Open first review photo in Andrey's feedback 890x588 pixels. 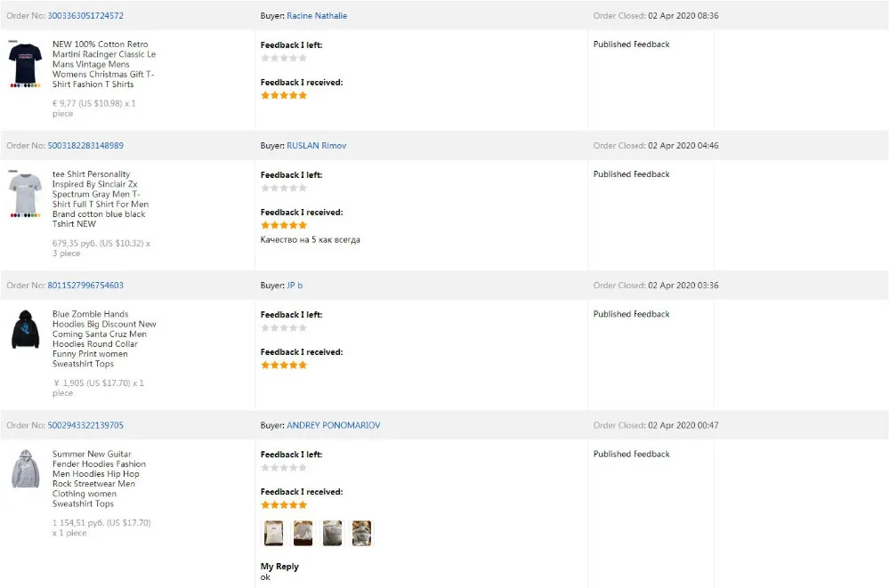[x=274, y=533]
